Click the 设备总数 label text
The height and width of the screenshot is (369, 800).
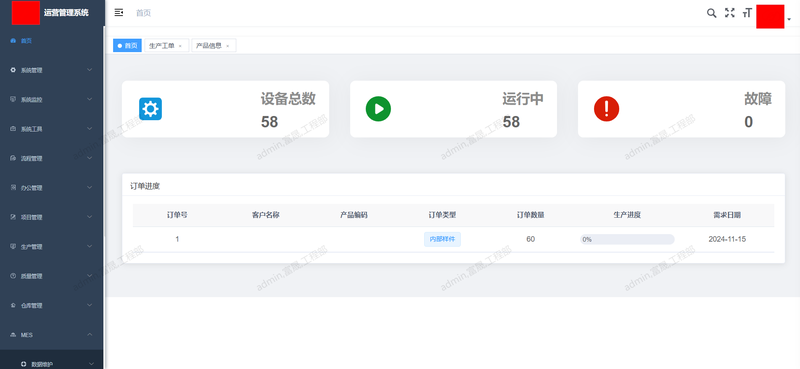[x=288, y=99]
